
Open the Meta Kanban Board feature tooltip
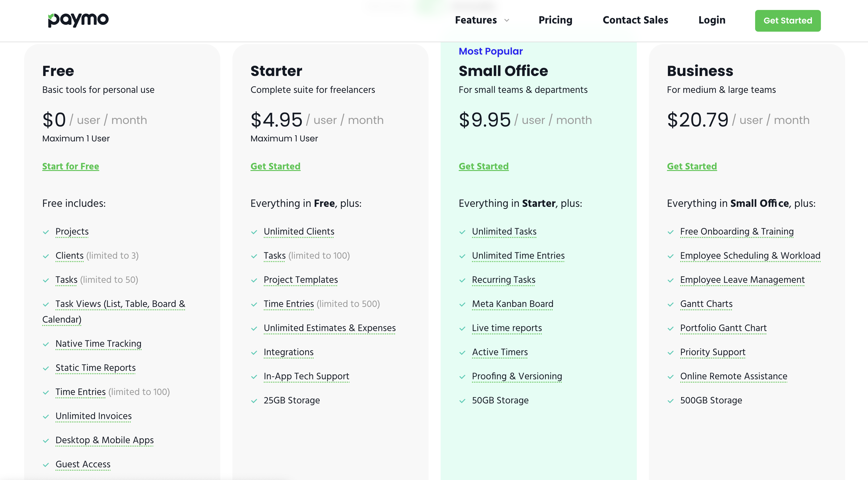click(512, 304)
